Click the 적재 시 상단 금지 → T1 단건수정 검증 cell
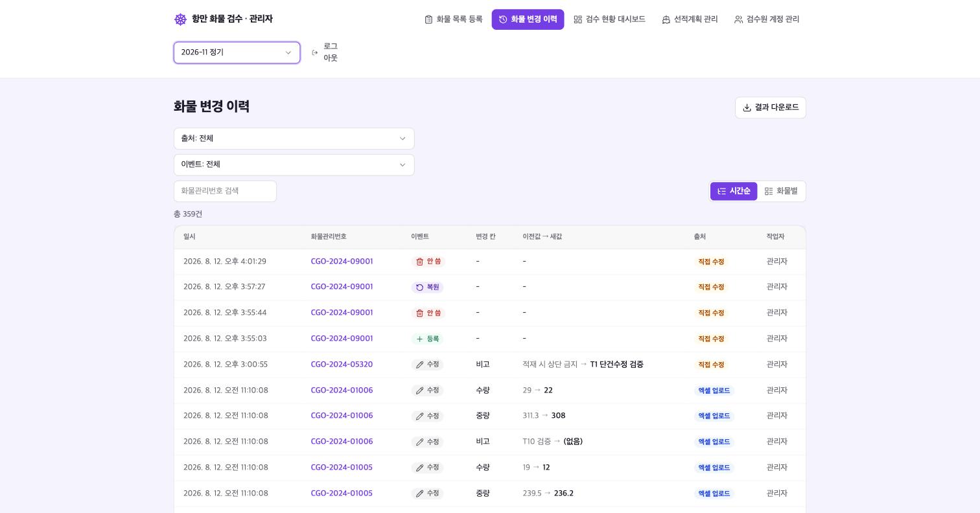The image size is (980, 513). click(583, 365)
